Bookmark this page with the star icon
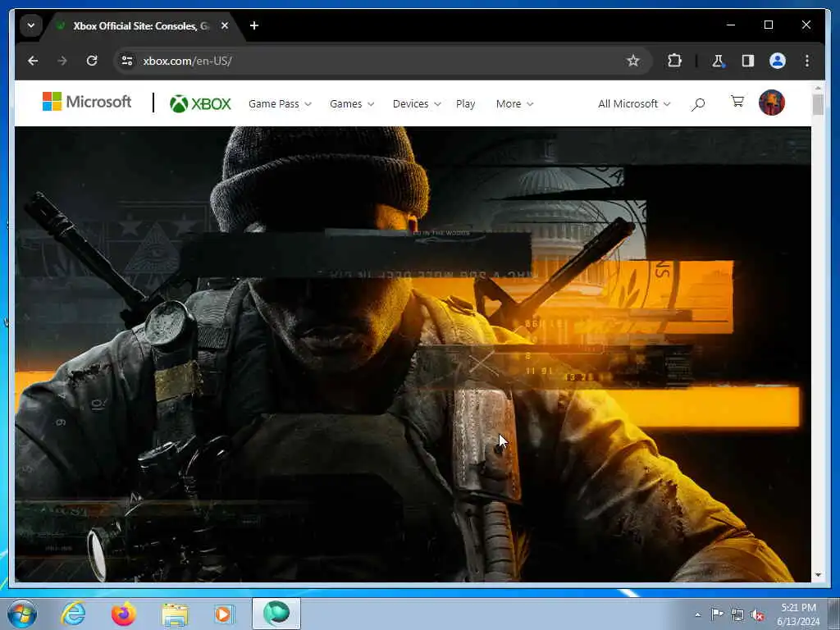The width and height of the screenshot is (840, 630). 632,61
